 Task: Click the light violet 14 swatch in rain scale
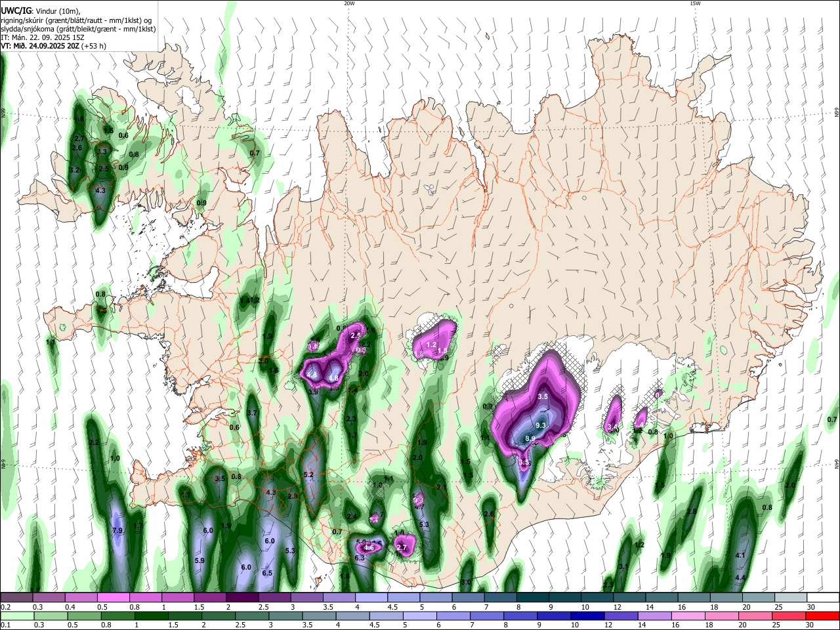654,616
